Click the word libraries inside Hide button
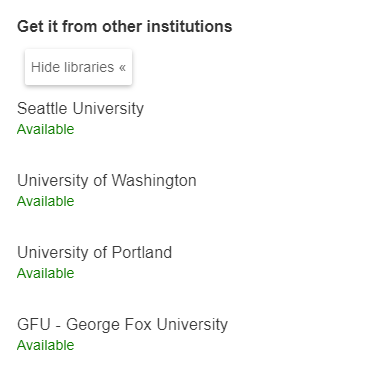This screenshot has width=380, height=381. click(x=89, y=67)
